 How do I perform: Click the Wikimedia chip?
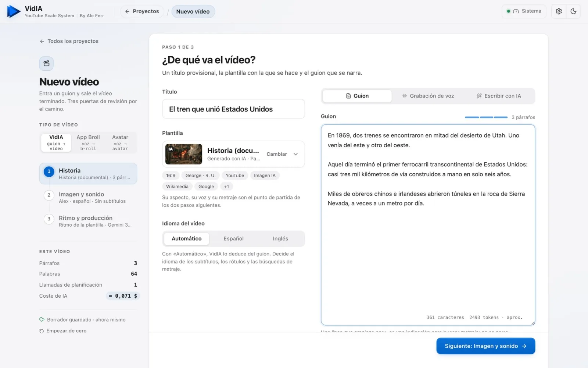[177, 187]
